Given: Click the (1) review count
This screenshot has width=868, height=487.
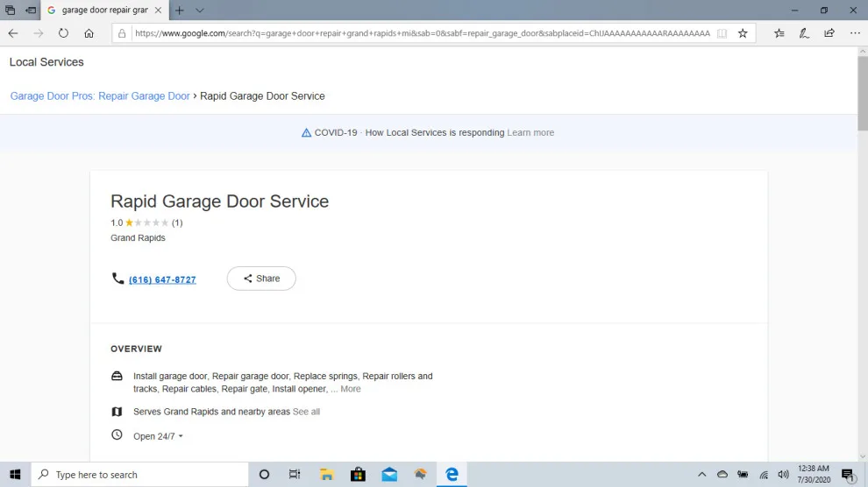Looking at the screenshot, I should (x=177, y=222).
